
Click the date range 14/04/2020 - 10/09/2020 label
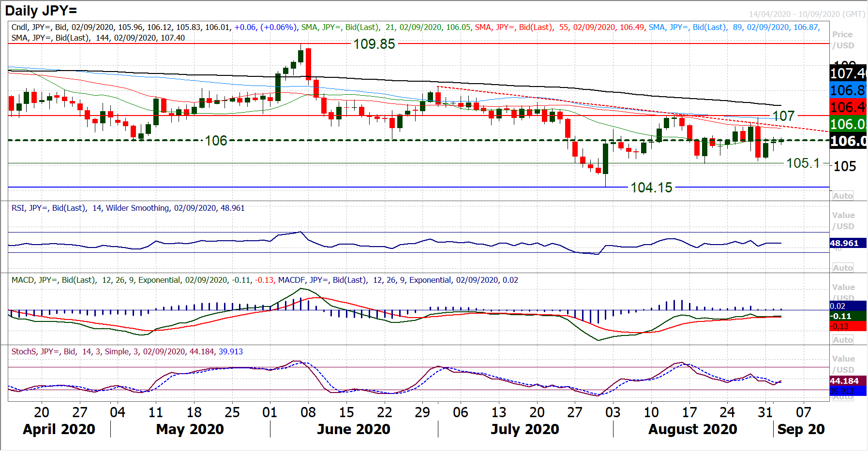pos(807,14)
